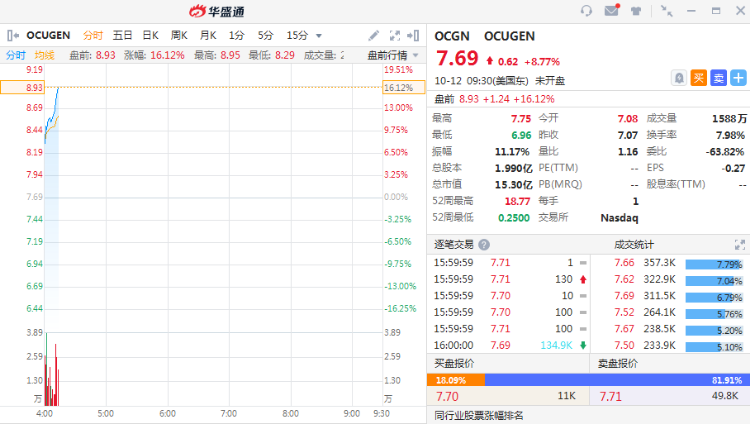This screenshot has height=424, width=750.
Task: Switch to 周K chart tab
Action: (x=179, y=35)
